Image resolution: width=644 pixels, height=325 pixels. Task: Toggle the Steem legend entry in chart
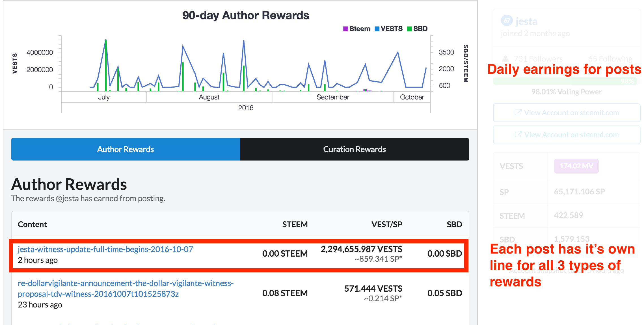359,29
